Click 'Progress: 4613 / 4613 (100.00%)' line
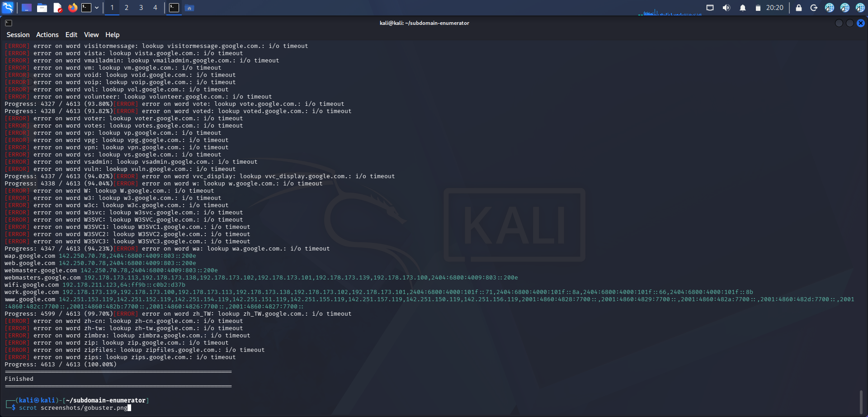 61,365
